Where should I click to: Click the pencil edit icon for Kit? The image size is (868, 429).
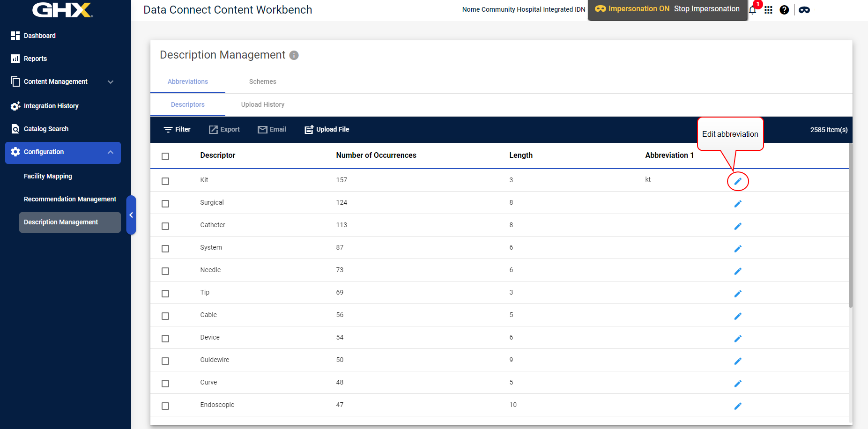[x=738, y=181]
